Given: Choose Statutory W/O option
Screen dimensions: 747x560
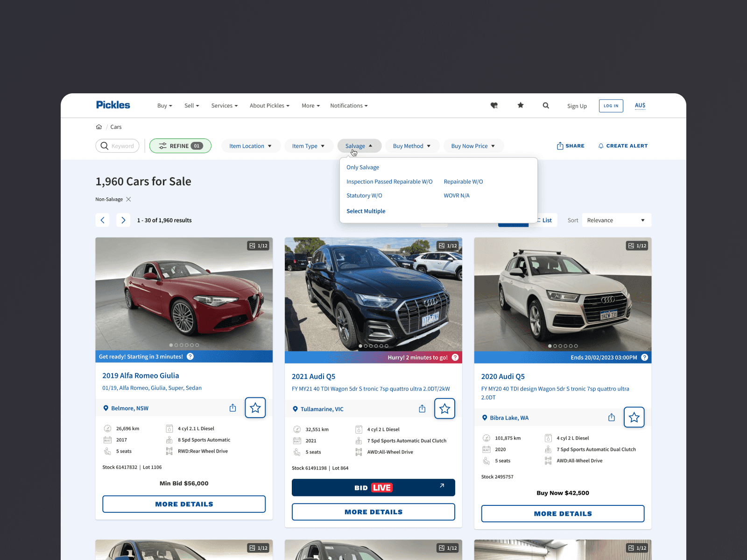Looking at the screenshot, I should pos(364,196).
